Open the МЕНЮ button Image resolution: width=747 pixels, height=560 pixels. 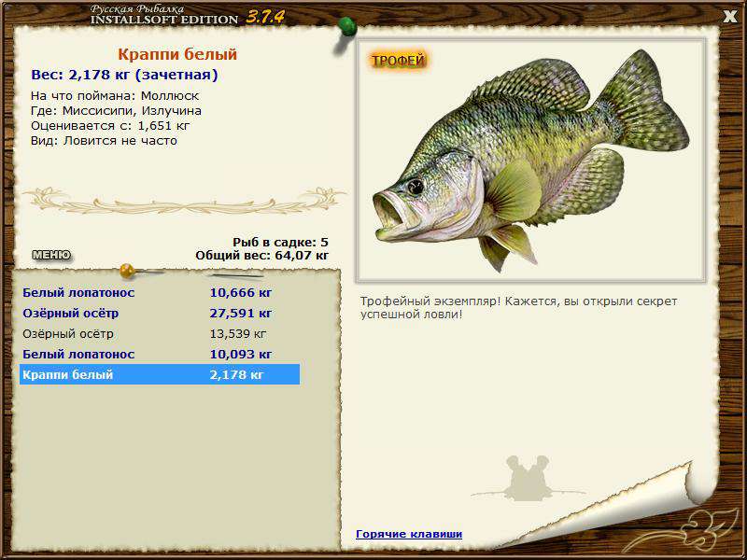coord(51,255)
